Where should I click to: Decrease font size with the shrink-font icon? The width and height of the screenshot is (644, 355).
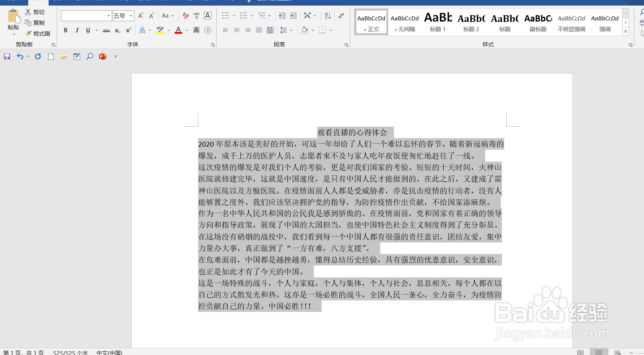tap(151, 16)
